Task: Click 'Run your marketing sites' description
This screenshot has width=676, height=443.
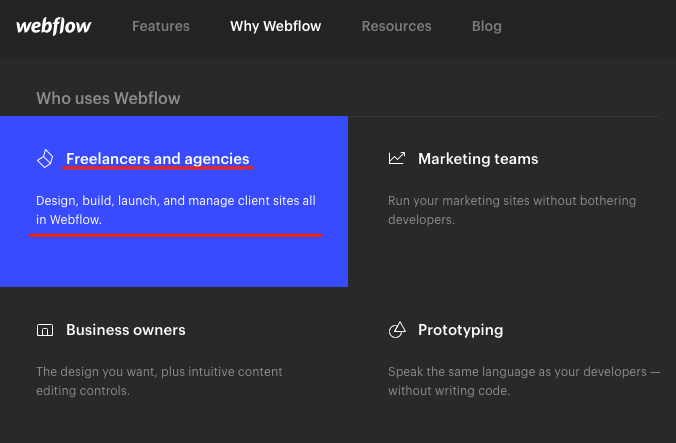Action: point(512,210)
